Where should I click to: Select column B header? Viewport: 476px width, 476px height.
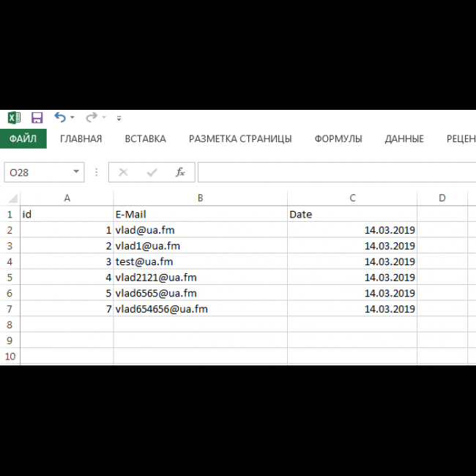click(200, 198)
